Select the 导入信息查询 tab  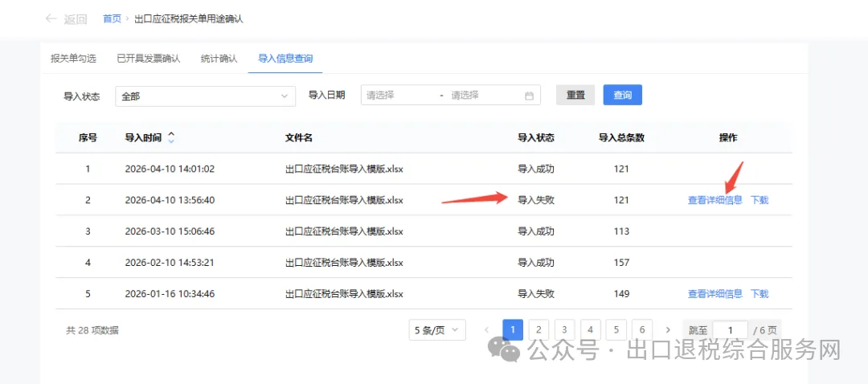tap(285, 59)
